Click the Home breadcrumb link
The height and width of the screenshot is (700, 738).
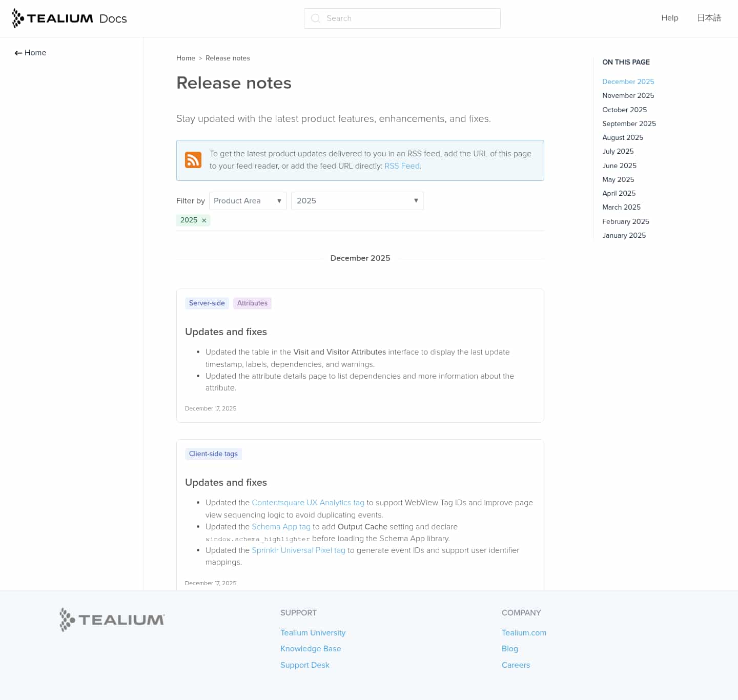186,58
